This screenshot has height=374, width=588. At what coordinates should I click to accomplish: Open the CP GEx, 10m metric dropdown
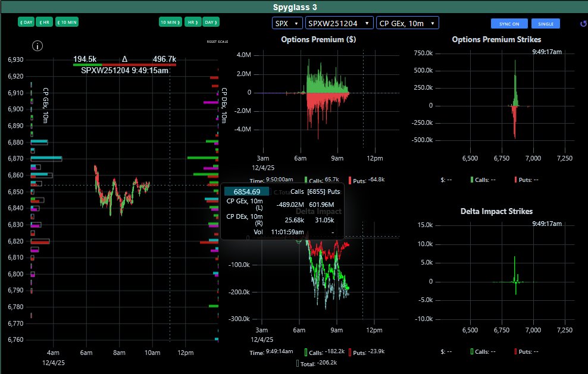pyautogui.click(x=407, y=23)
